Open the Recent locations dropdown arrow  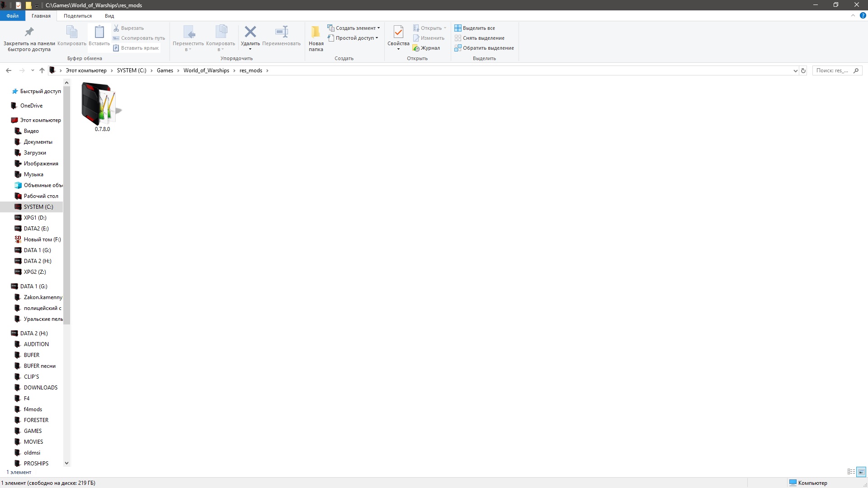pos(33,70)
